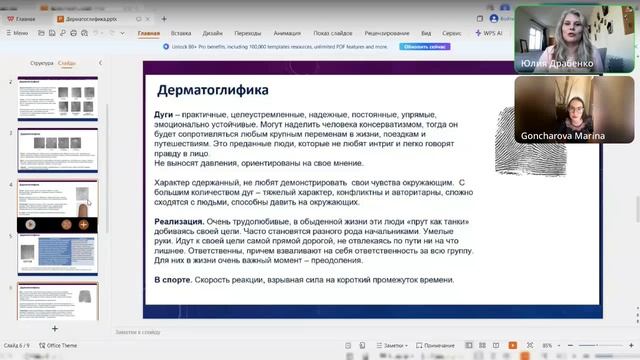This screenshot has width=640, height=360.
Task: Click the save icon in quick toolbar
Action: [x=52, y=33]
